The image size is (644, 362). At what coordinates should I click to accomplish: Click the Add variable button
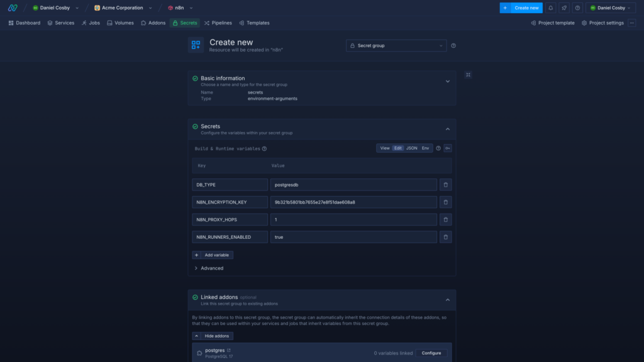tap(213, 255)
